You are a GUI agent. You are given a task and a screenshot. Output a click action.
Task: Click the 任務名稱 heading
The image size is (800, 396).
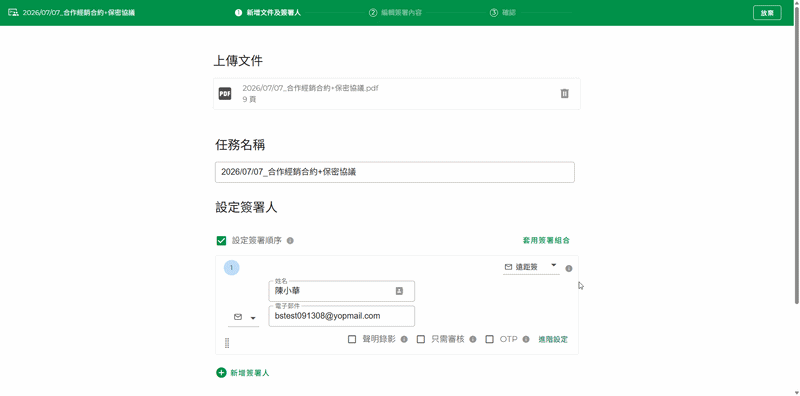(240, 145)
